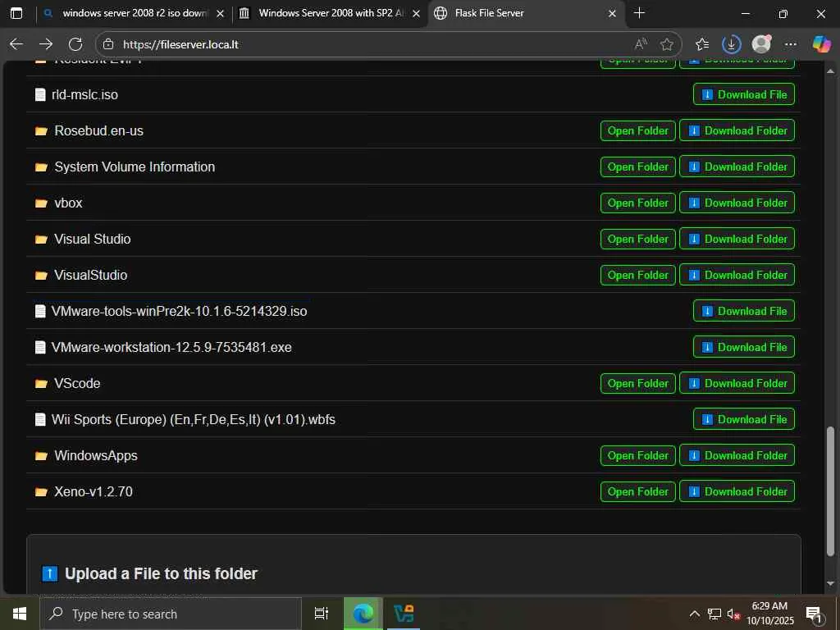
Task: Switch to the Windows Server 2008 with SP2 tab
Action: (331, 13)
